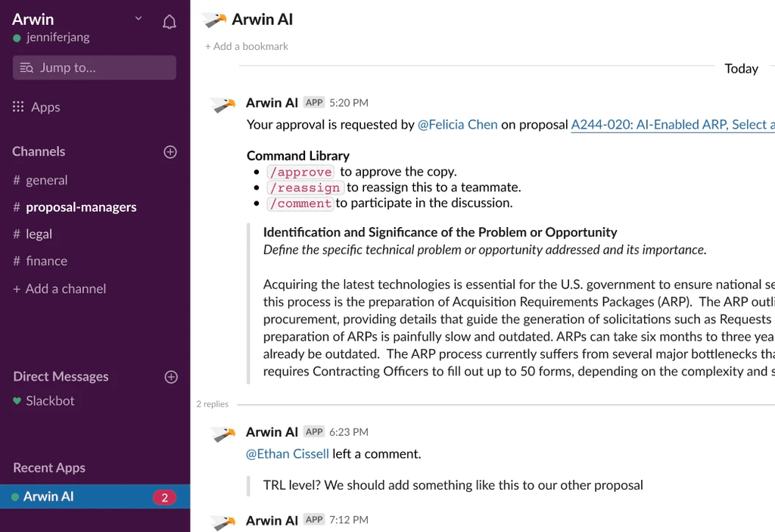
Task: Click the @Ethan Cissell mention
Action: [x=287, y=454]
